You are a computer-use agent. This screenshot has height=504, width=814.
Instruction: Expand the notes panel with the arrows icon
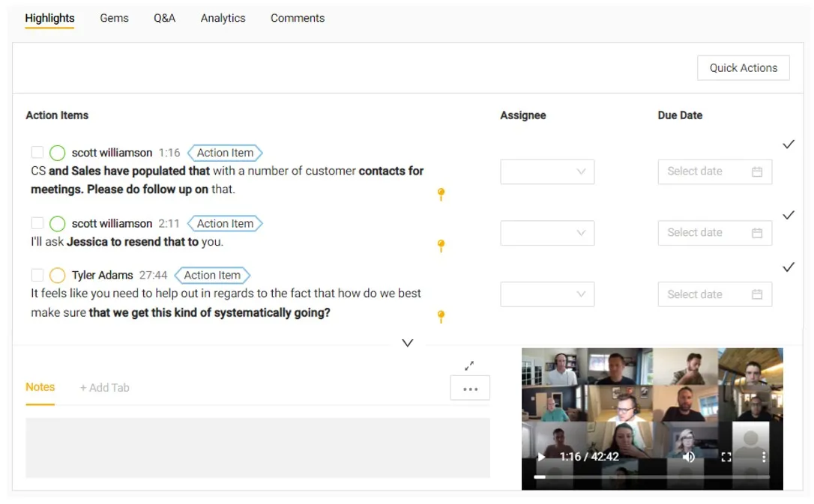(x=469, y=365)
